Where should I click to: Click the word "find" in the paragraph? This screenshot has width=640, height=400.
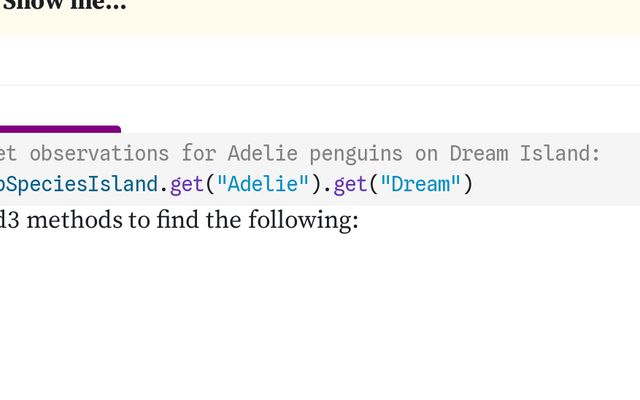[176, 220]
